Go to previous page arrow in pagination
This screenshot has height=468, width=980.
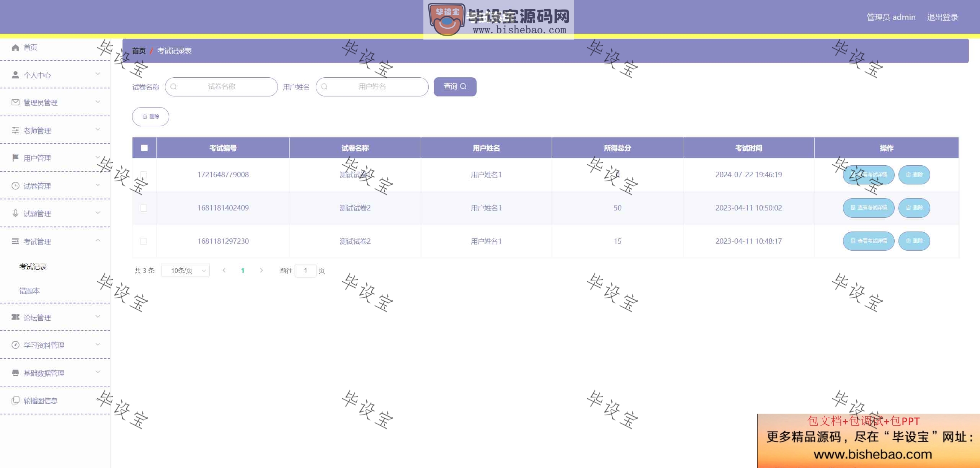[x=224, y=271]
